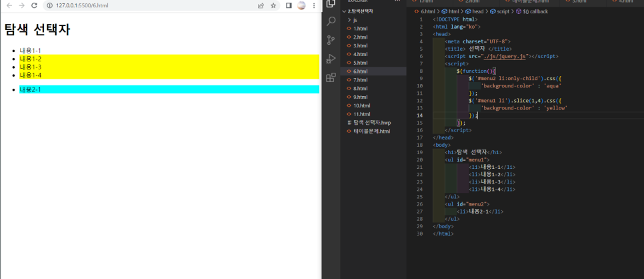This screenshot has height=279, width=644.
Task: Click h1 탐색 선택자 line in editor
Action: pyautogui.click(x=473, y=152)
